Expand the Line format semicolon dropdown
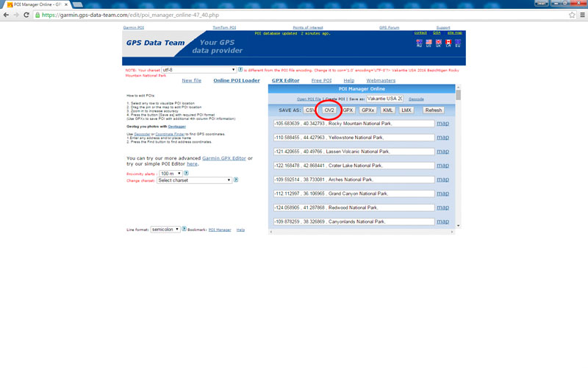The image size is (588, 368). point(165,230)
